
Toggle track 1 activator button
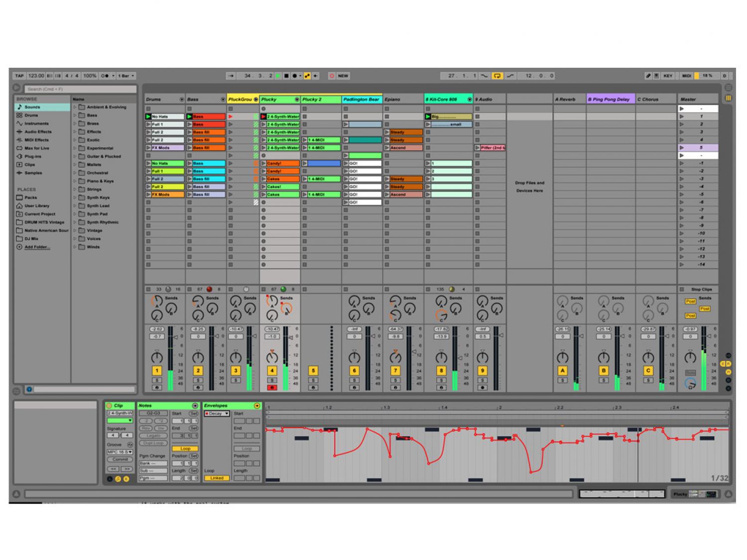pos(156,371)
